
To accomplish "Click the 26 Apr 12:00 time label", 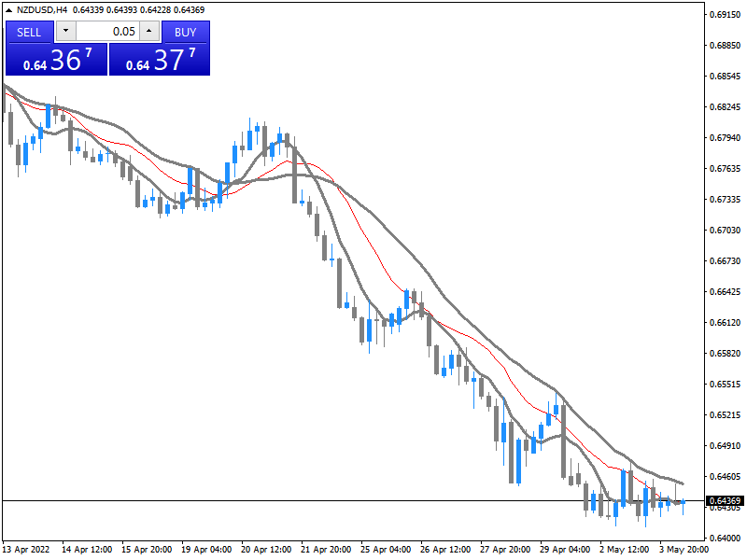I will coord(445,550).
